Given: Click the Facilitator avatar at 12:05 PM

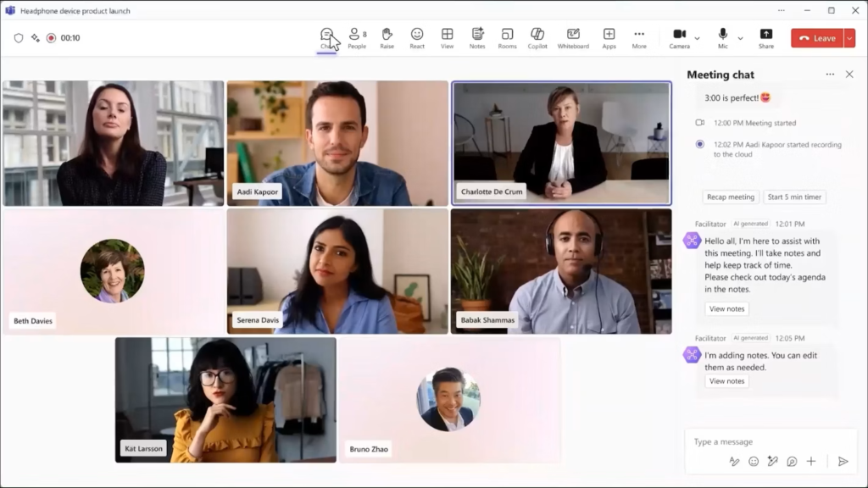Looking at the screenshot, I should [x=692, y=355].
